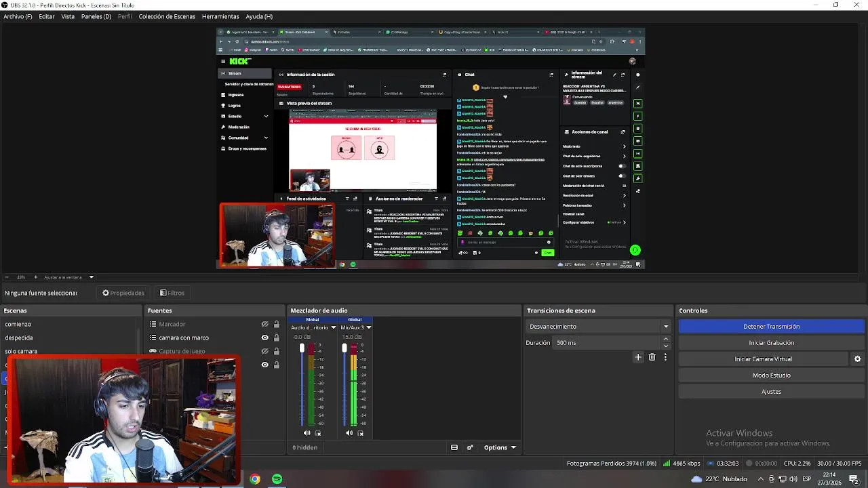This screenshot has height=488, width=868.
Task: Open the Vista menu
Action: click(x=68, y=16)
